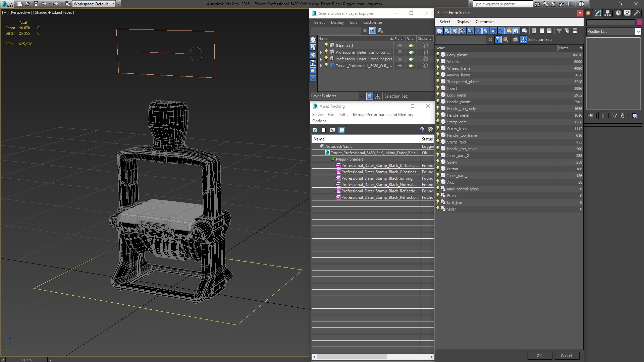Toggle visibility bulb of Professional_Dater_Stamp_helpers layer

click(x=326, y=59)
